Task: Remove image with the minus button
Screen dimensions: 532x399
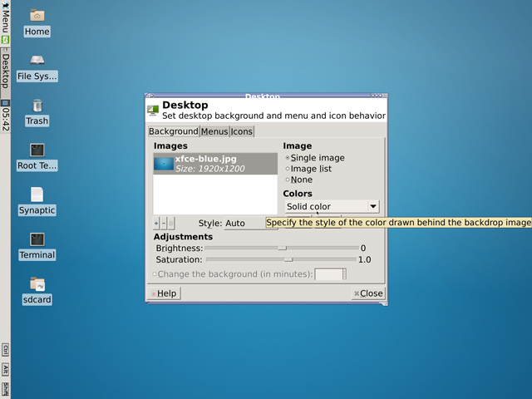Action: click(164, 224)
